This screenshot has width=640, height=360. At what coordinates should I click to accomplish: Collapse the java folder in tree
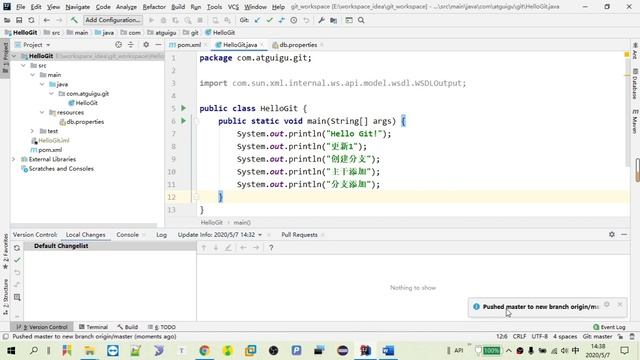point(42,84)
